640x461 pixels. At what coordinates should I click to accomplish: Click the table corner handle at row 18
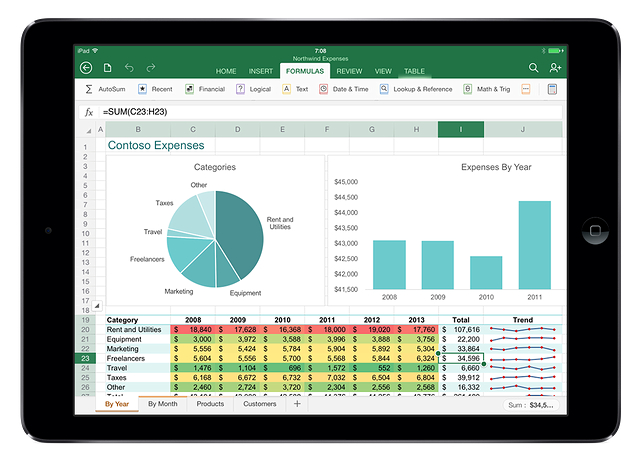click(97, 305)
